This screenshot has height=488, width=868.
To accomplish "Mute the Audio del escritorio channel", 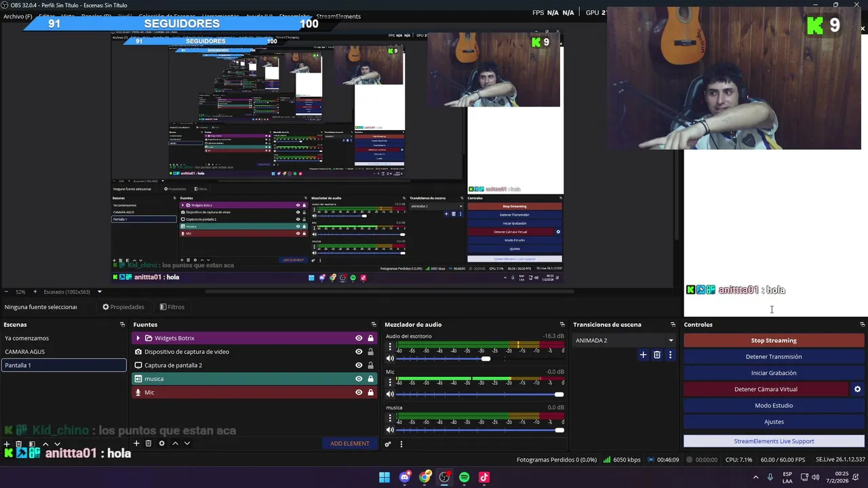I will [390, 359].
